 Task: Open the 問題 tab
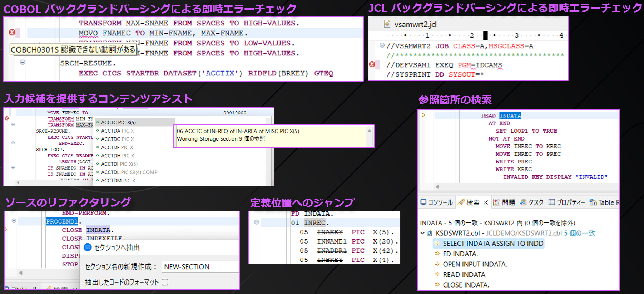(x=504, y=202)
